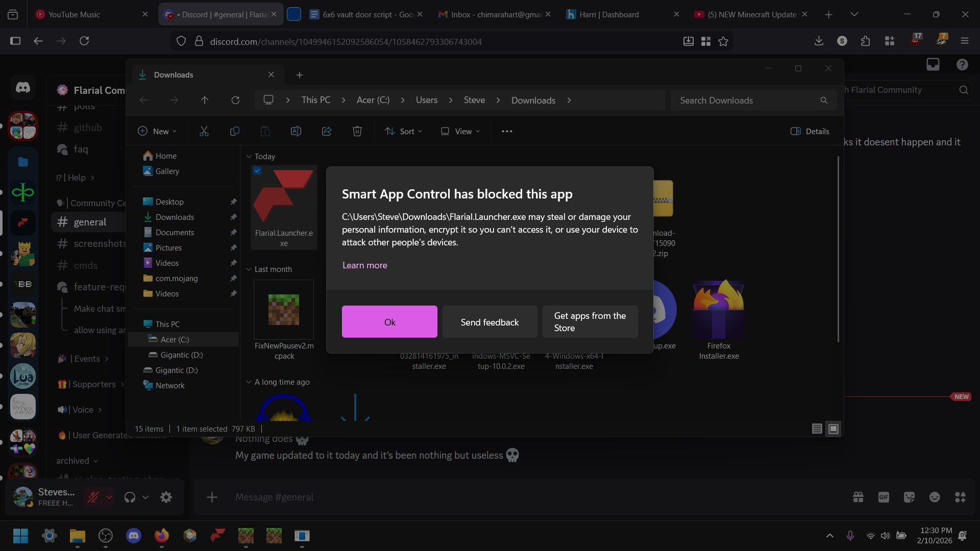Click the Rename icon in Explorer toolbar
This screenshot has height=551, width=980.
pyautogui.click(x=296, y=131)
